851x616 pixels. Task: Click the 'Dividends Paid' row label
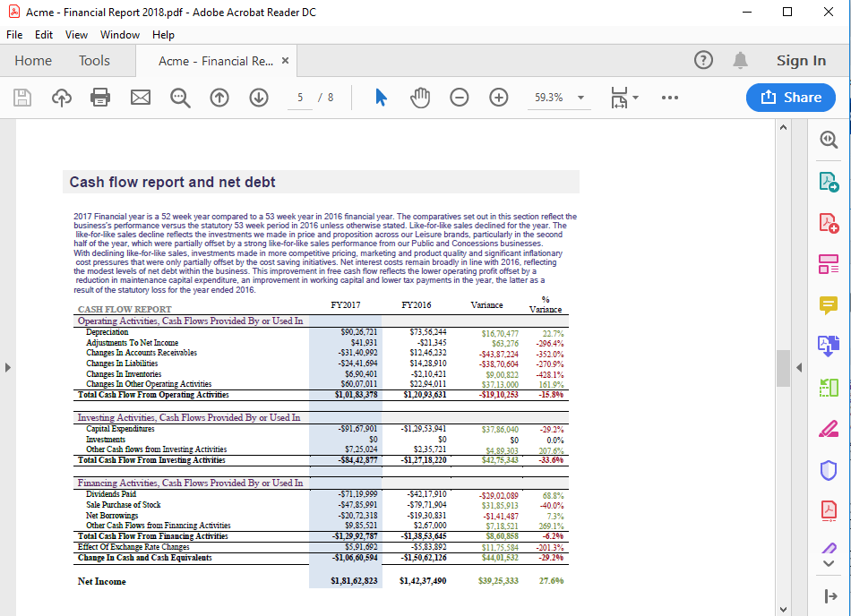click(111, 494)
